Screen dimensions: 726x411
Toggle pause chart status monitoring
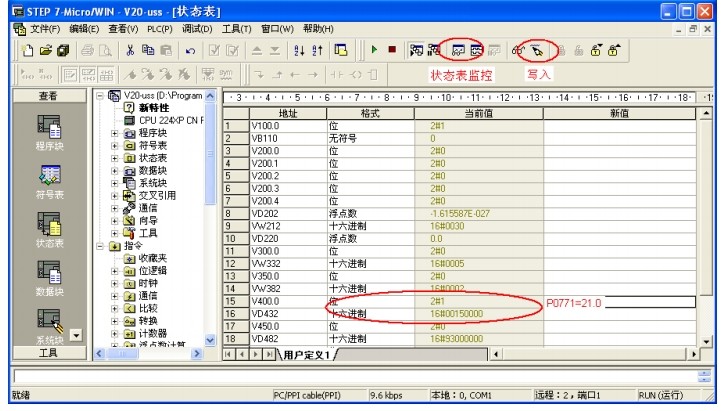click(476, 50)
